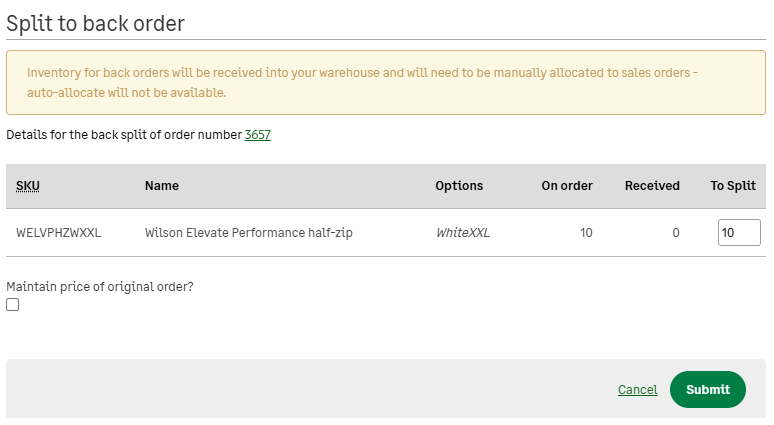Viewport: 774px width, 425px height.
Task: Click the To Split quantity field
Action: (739, 232)
